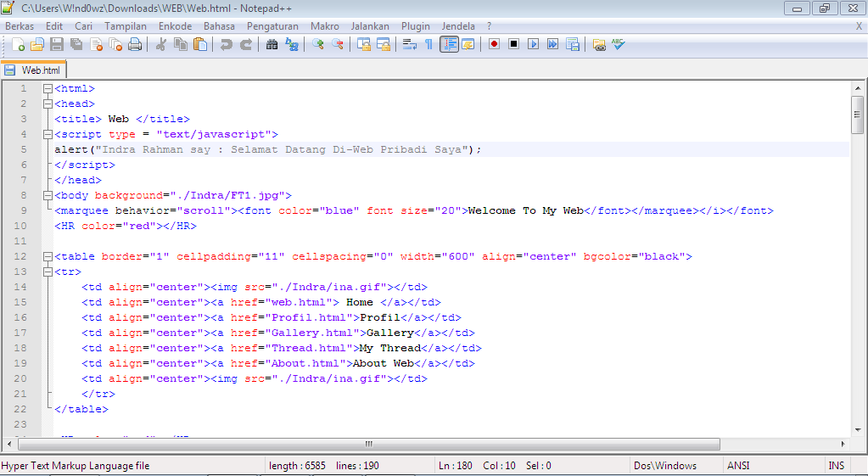Image resolution: width=868 pixels, height=476 pixels.
Task: Toggle synchronize vertical scrolling icon
Action: (x=364, y=44)
